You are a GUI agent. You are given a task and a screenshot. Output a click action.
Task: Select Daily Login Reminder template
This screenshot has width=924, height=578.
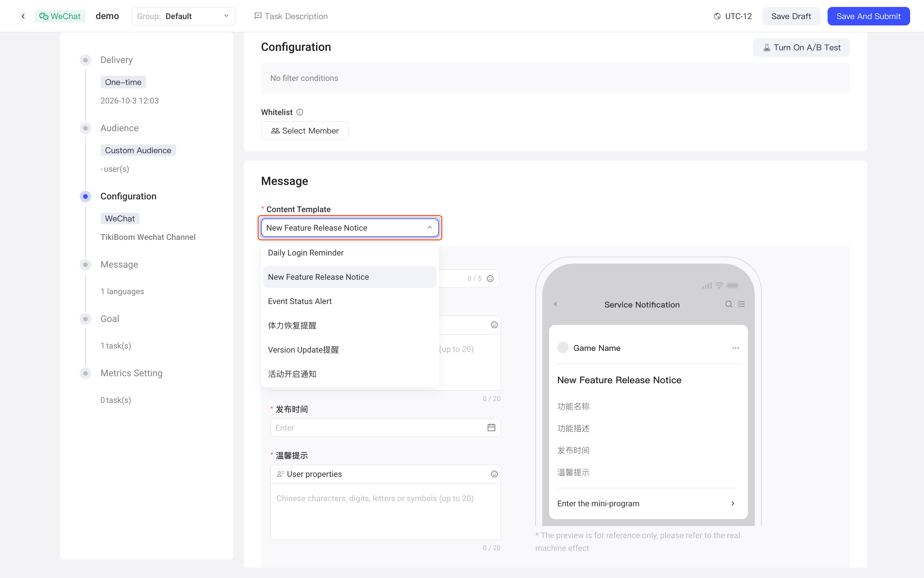[x=350, y=253]
